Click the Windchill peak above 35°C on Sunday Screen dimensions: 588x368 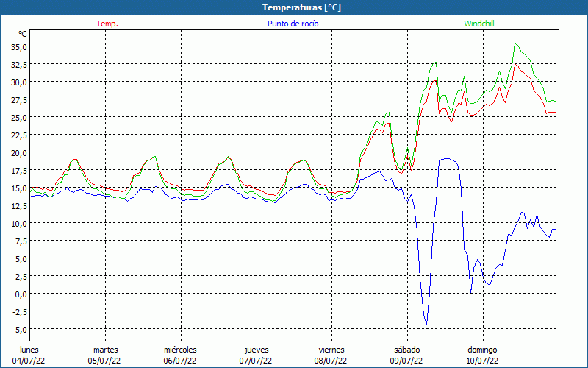point(516,44)
